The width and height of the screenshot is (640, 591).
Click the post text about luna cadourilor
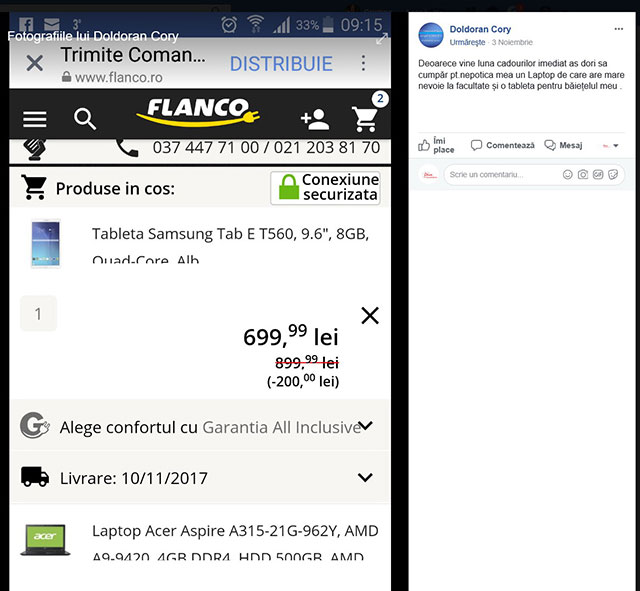click(521, 75)
